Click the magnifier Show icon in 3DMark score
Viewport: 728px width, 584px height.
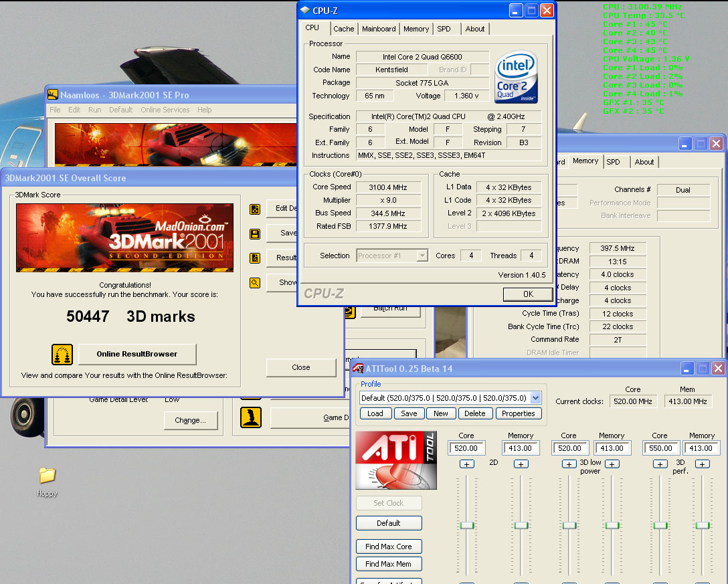(x=255, y=283)
